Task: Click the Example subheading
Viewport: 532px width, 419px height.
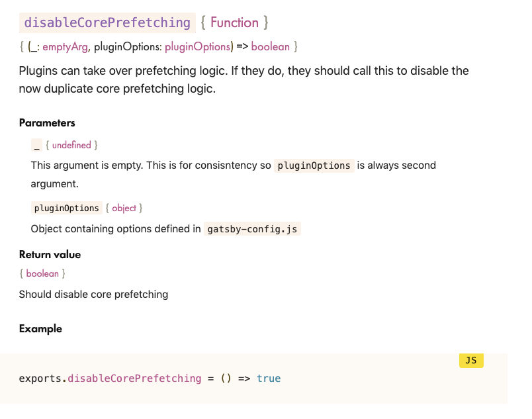Action: pos(40,329)
